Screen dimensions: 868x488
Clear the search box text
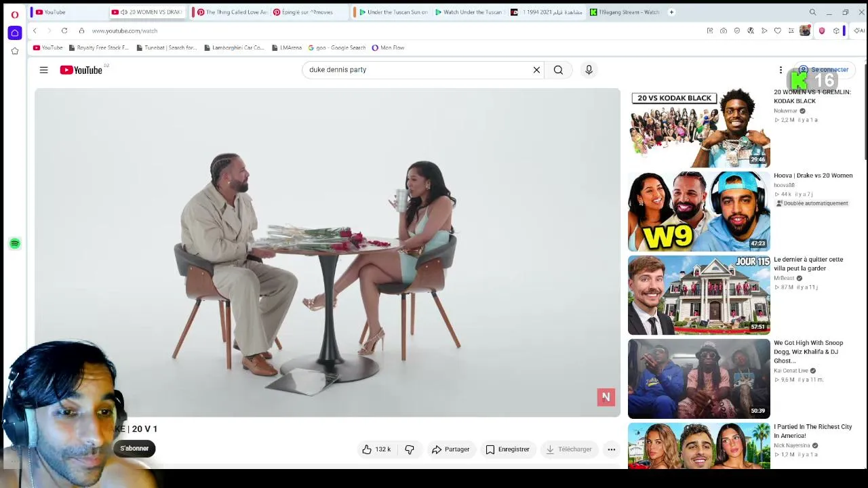(x=536, y=70)
